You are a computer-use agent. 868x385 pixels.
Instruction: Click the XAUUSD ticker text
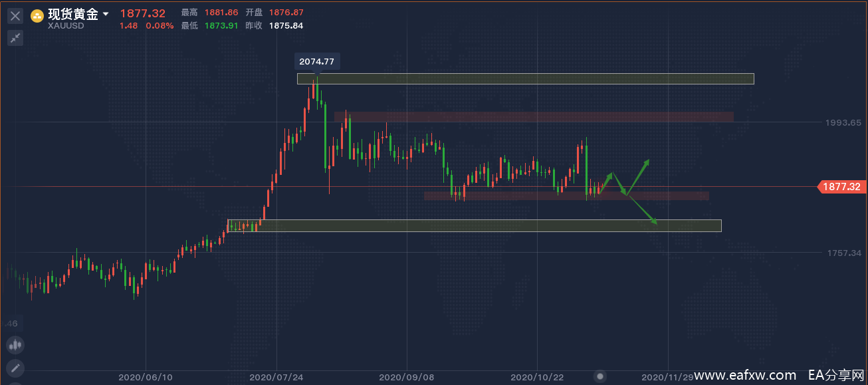pos(65,26)
